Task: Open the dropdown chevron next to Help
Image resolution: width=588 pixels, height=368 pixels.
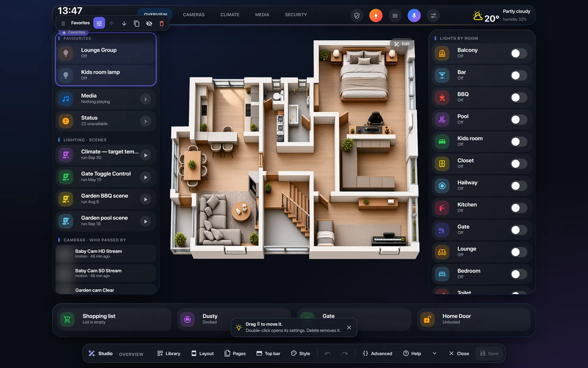Action: [434, 353]
